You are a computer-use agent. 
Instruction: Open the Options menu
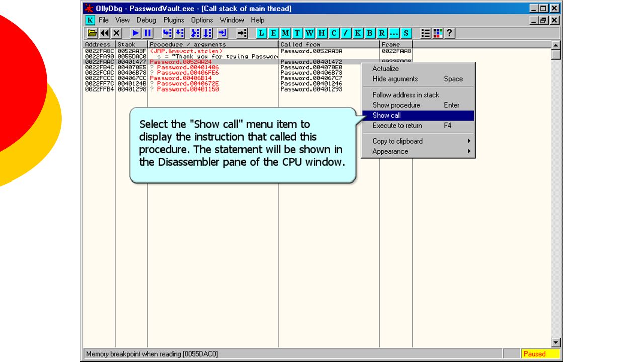[202, 20]
